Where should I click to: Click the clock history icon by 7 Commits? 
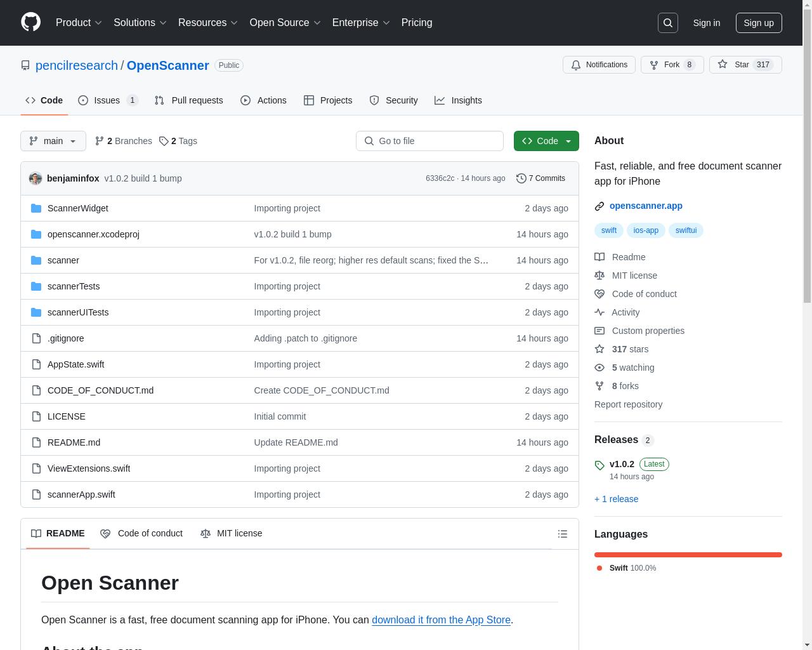tap(521, 178)
